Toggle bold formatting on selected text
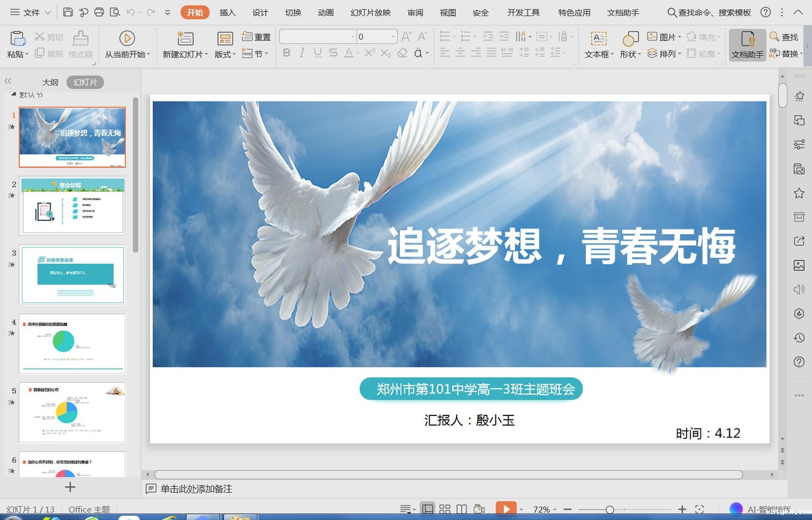The height and width of the screenshot is (520, 812). (x=286, y=53)
